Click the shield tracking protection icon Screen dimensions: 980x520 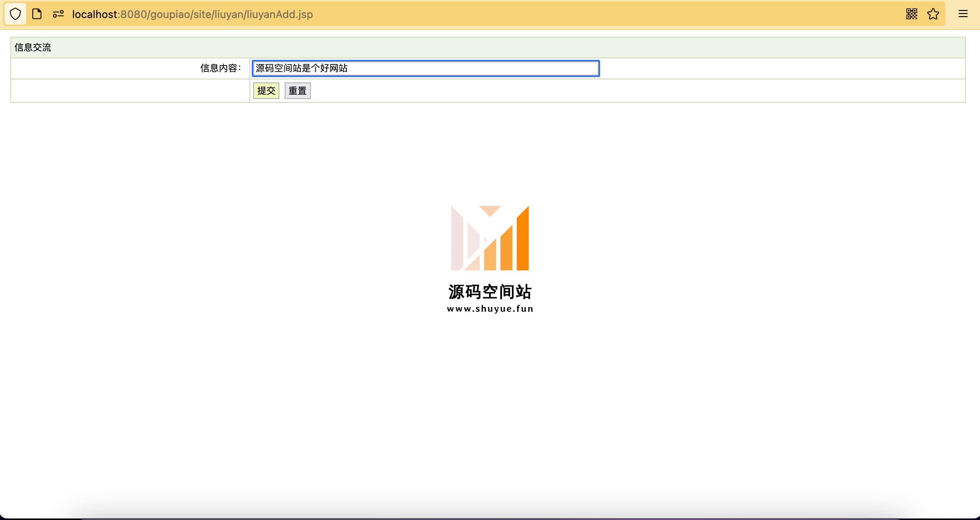(15, 14)
